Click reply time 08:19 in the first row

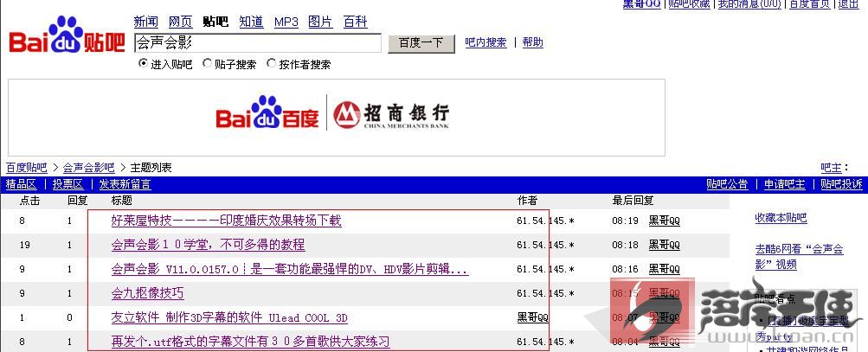coord(626,221)
